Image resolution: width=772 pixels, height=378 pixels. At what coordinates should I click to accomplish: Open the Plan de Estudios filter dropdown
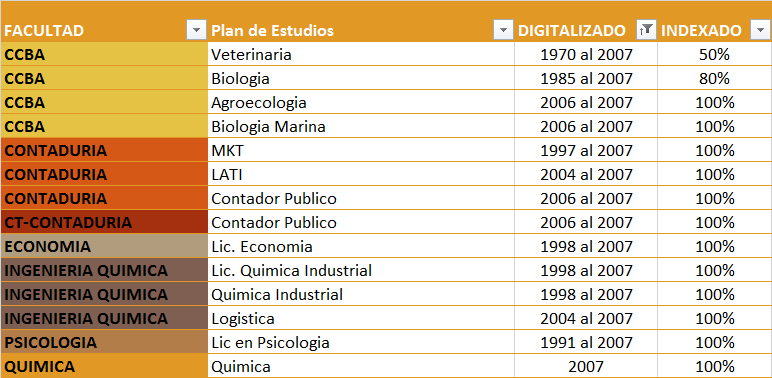[x=503, y=31]
